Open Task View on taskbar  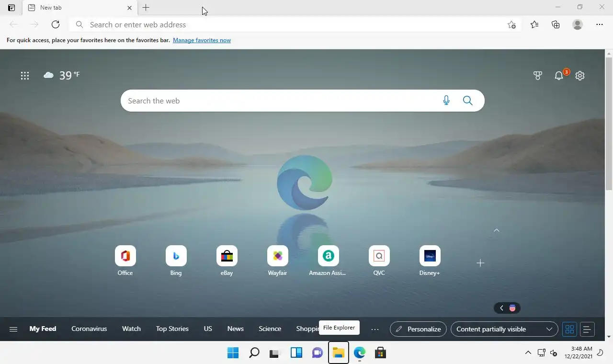point(274,353)
